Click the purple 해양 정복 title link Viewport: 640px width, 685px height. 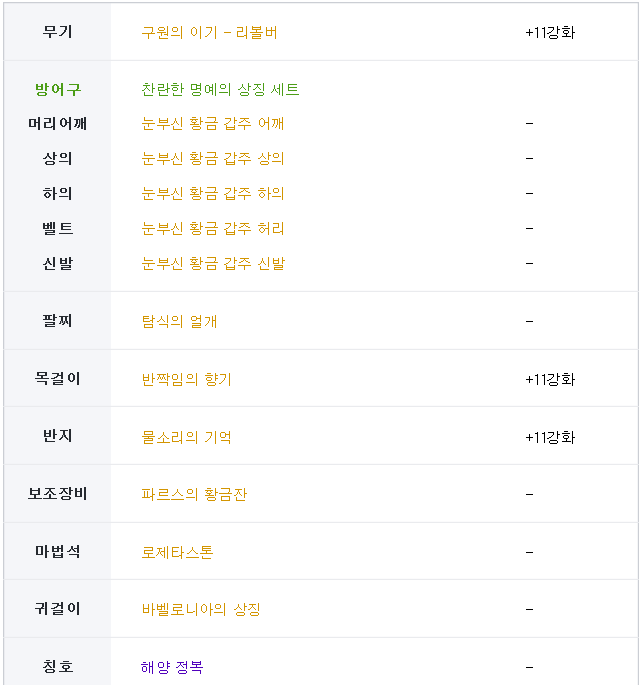point(172,667)
